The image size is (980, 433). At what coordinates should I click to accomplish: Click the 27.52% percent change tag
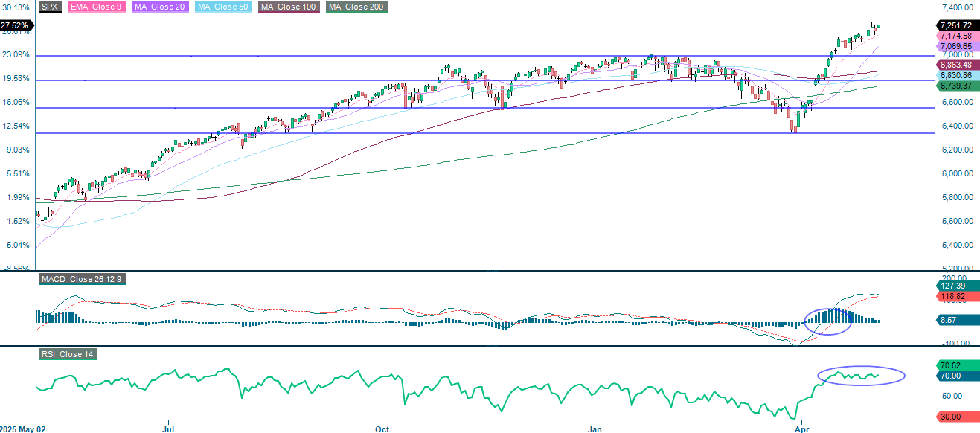click(x=16, y=25)
